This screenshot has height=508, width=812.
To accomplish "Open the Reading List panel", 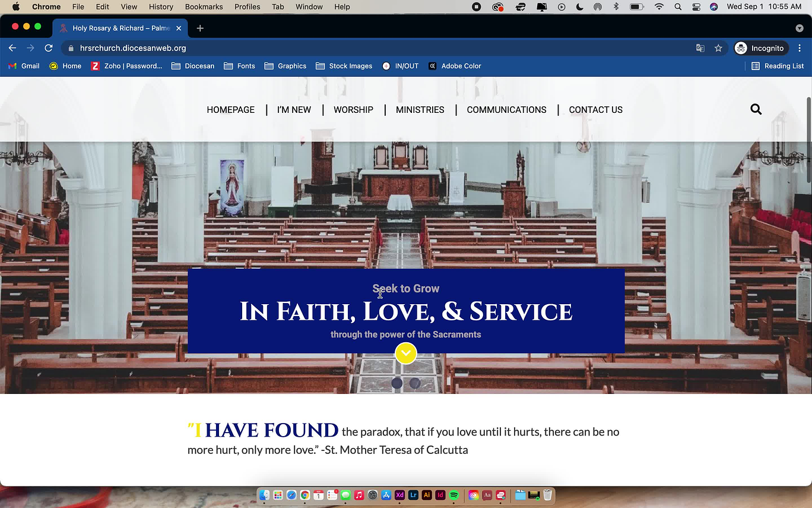I will click(778, 66).
